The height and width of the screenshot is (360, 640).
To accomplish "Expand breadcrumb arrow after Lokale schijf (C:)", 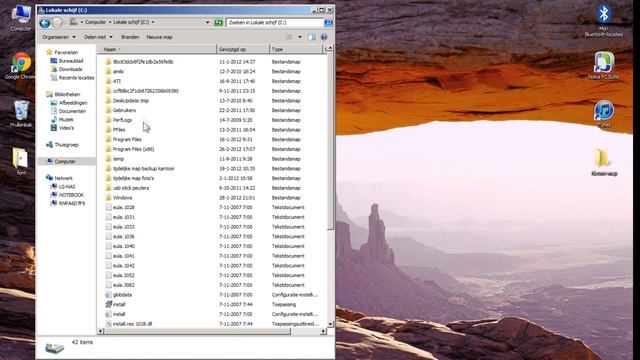I will pyautogui.click(x=153, y=22).
